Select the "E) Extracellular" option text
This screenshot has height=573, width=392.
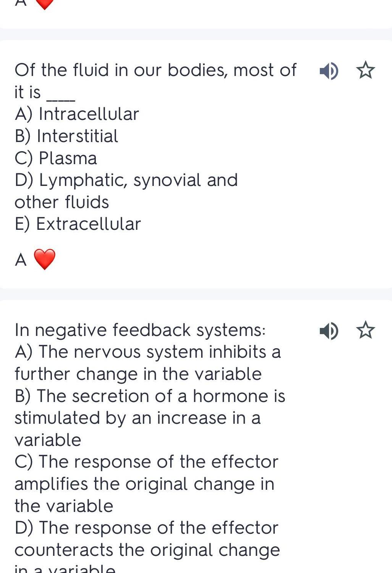pyautogui.click(x=78, y=224)
